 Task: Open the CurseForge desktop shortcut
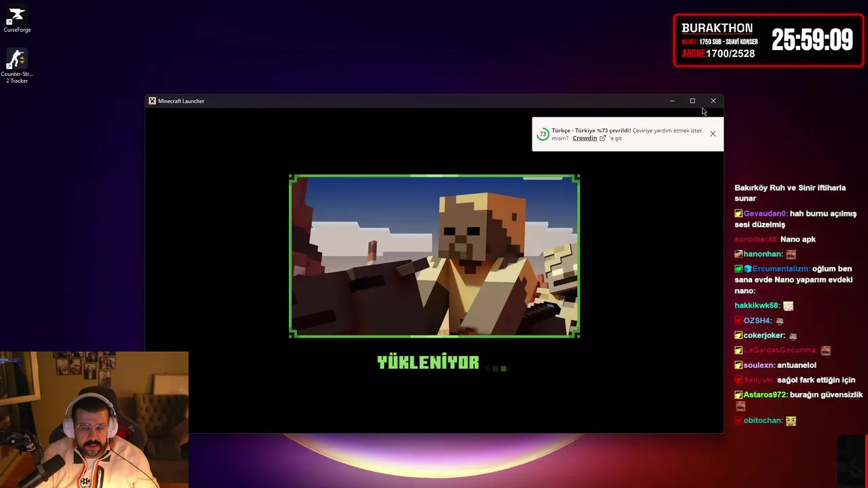(17, 20)
